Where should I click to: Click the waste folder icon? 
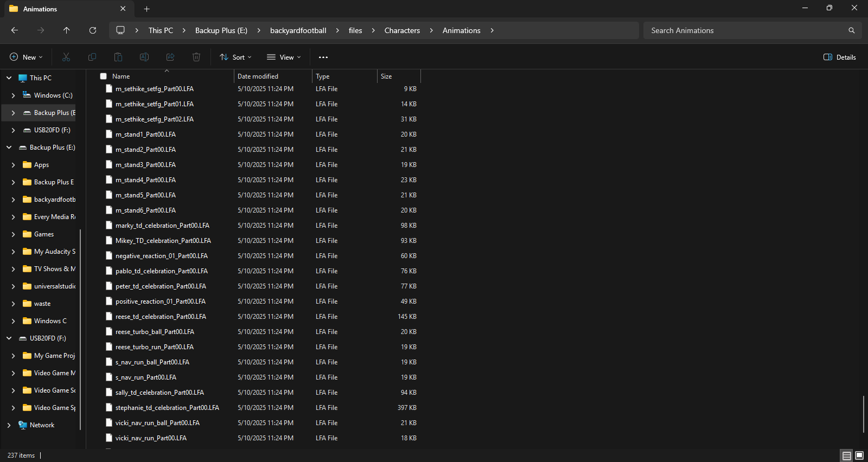pyautogui.click(x=27, y=304)
